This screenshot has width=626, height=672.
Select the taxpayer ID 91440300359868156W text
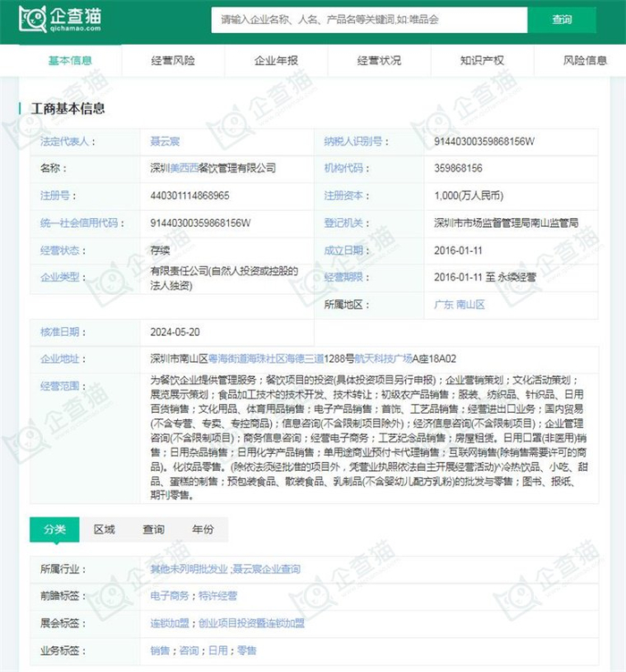[x=484, y=141]
